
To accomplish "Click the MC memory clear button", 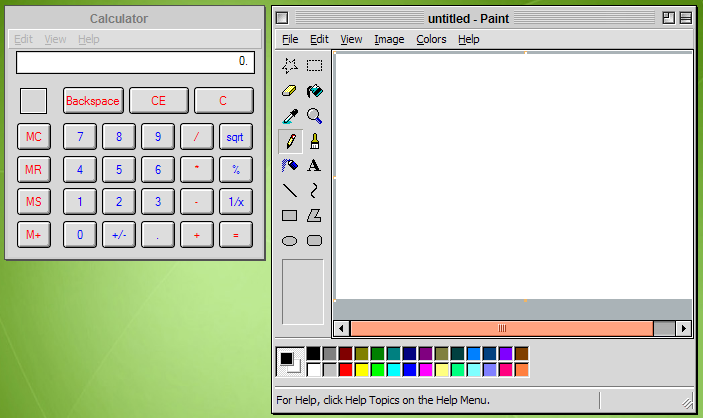I will point(34,137).
